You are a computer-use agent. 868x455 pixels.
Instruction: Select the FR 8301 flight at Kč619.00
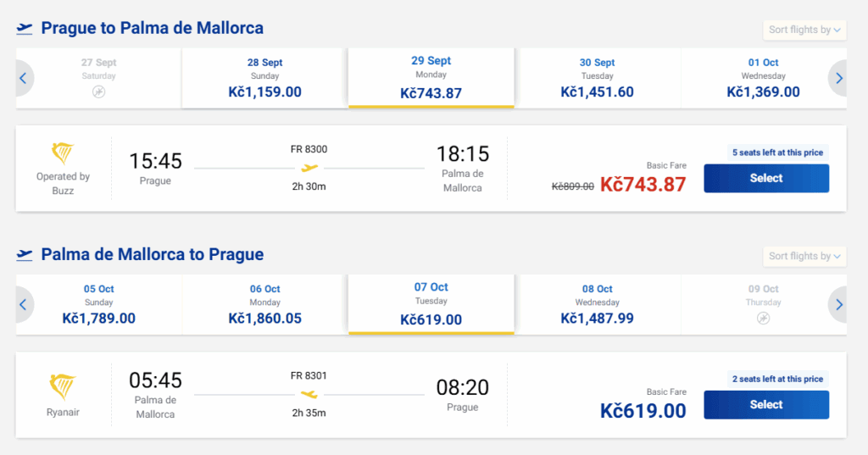pyautogui.click(x=765, y=404)
